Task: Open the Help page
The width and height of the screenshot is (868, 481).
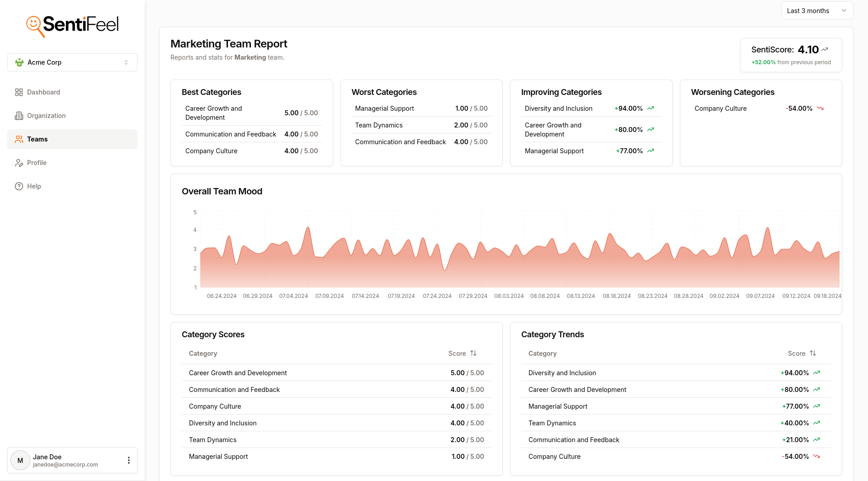Action: coord(72,186)
